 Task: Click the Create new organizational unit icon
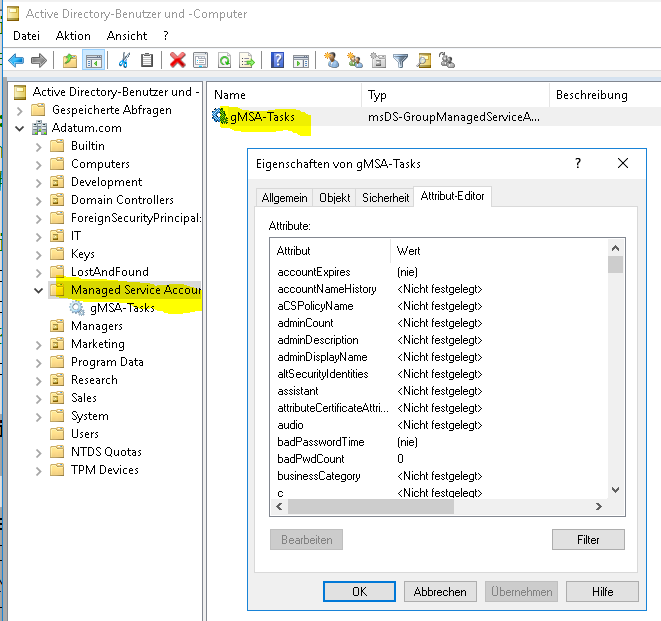point(378,60)
